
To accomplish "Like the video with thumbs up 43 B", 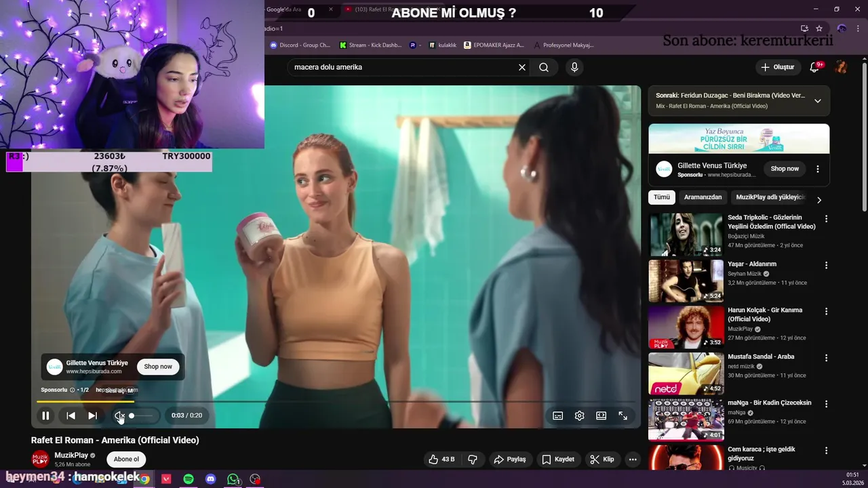I will pos(441,460).
